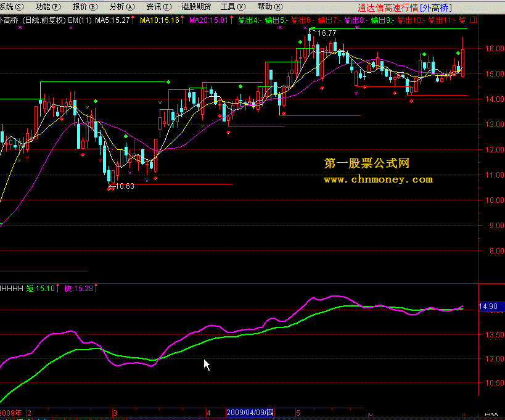
Task: Click the MA10:15.16 indicator label
Action: click(x=160, y=20)
